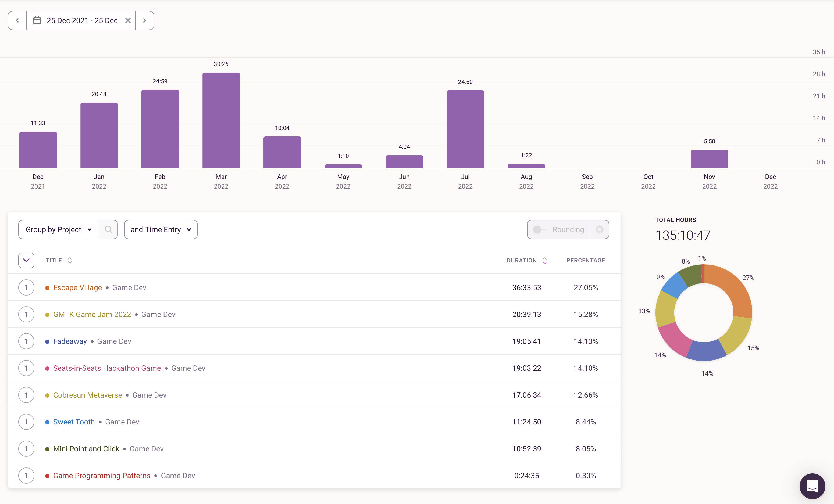Collapse the GMTK Game Jam 2022 row
Image resolution: width=834 pixels, height=504 pixels.
pyautogui.click(x=26, y=314)
